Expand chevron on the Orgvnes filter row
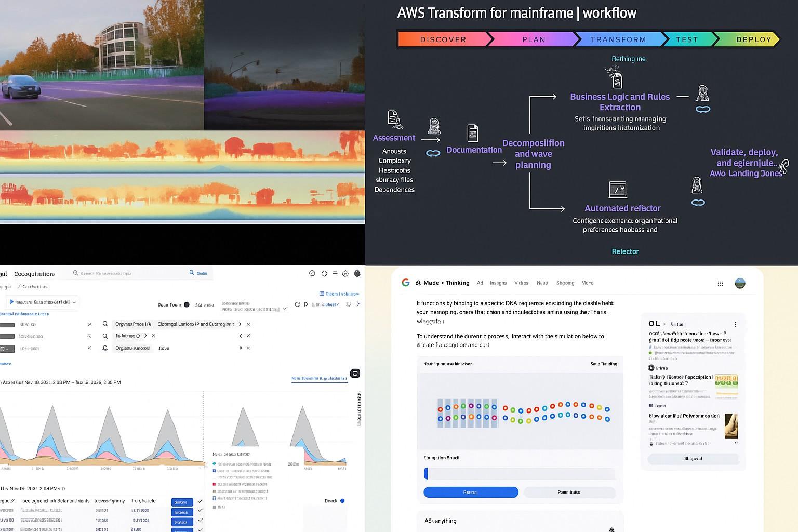Screen dimensions: 798x532 pos(240,324)
